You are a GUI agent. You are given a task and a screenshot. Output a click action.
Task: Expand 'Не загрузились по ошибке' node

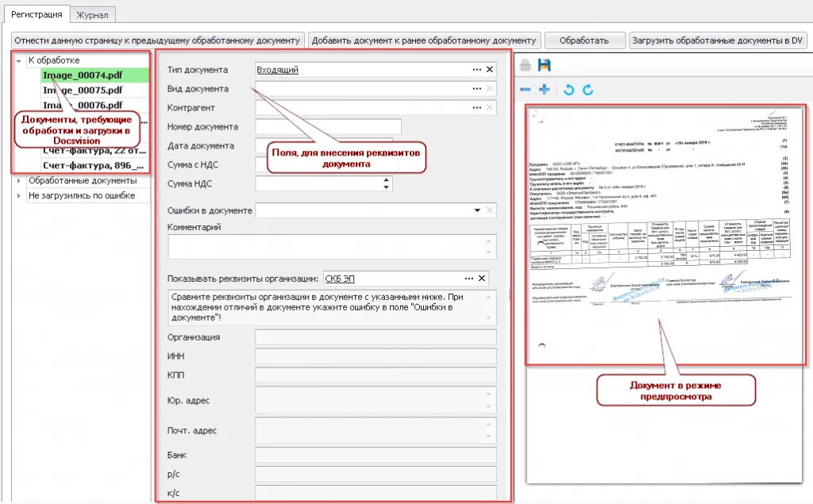18,196
